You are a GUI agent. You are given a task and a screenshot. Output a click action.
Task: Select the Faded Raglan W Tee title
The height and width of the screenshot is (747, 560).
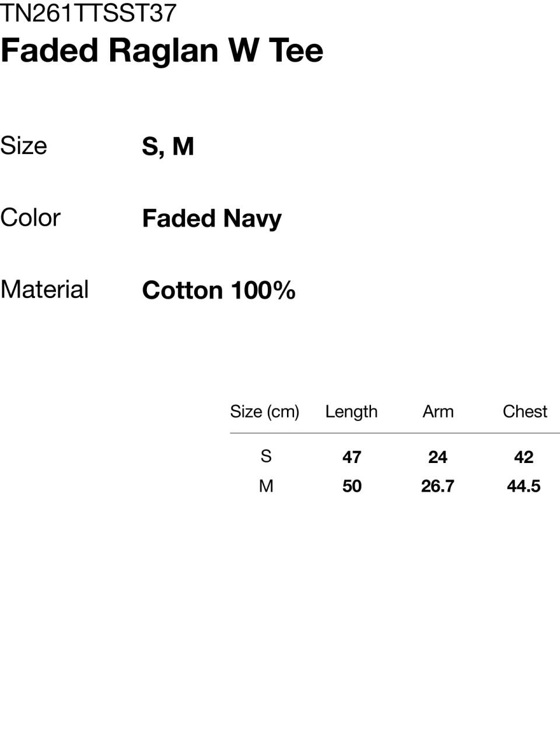(x=162, y=50)
